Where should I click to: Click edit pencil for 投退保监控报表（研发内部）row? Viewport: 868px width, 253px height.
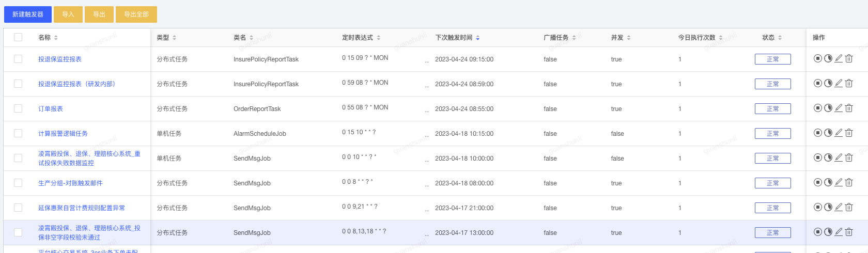point(839,83)
